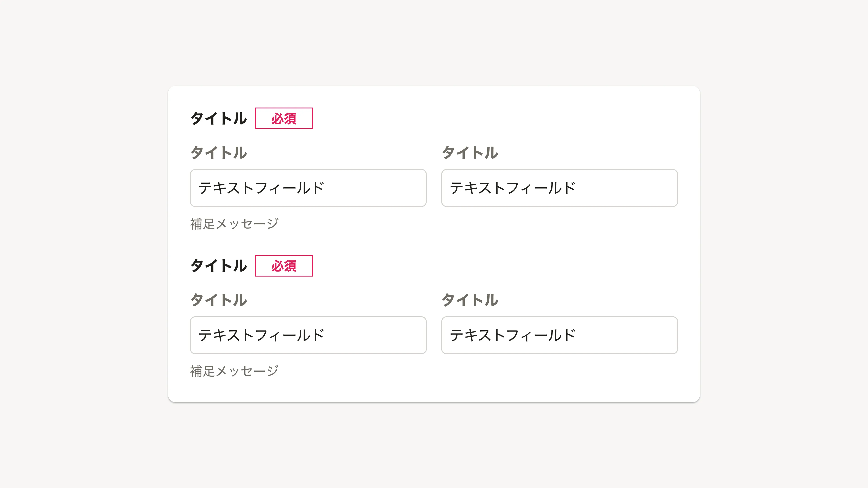Click テキストフィールド placeholder text in second section's left field
This screenshot has width=868, height=488.
[261, 335]
